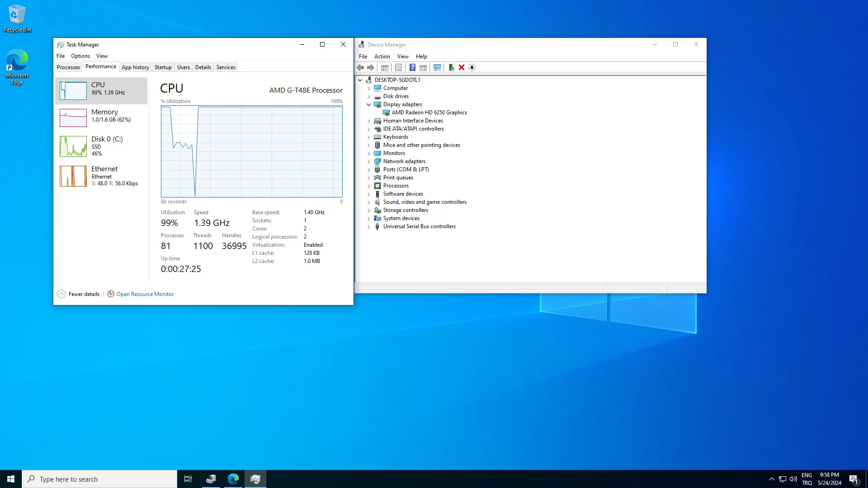
Task: Click the Disable device down-arrow icon
Action: click(472, 67)
